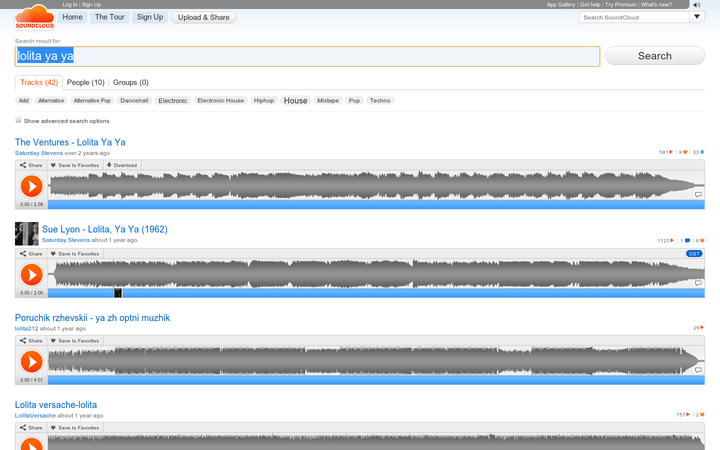Open header search dropdown arrow
The height and width of the screenshot is (450, 720).
coord(697,17)
